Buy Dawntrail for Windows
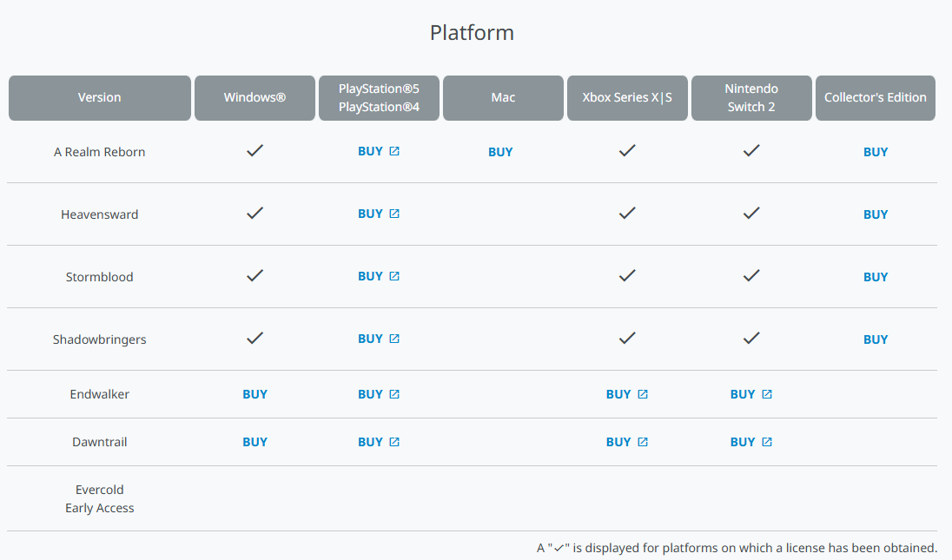Screen dimensions: 952x560 [255, 442]
